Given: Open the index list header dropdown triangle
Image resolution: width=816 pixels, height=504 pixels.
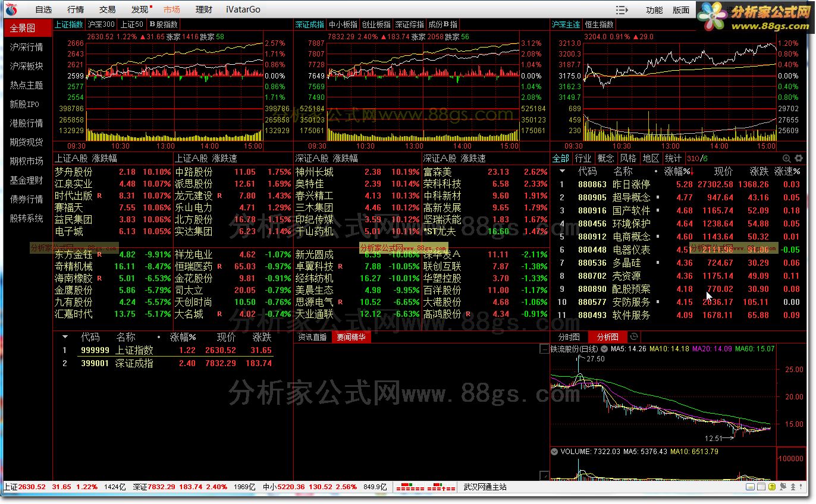Looking at the screenshot, I should [x=65, y=337].
